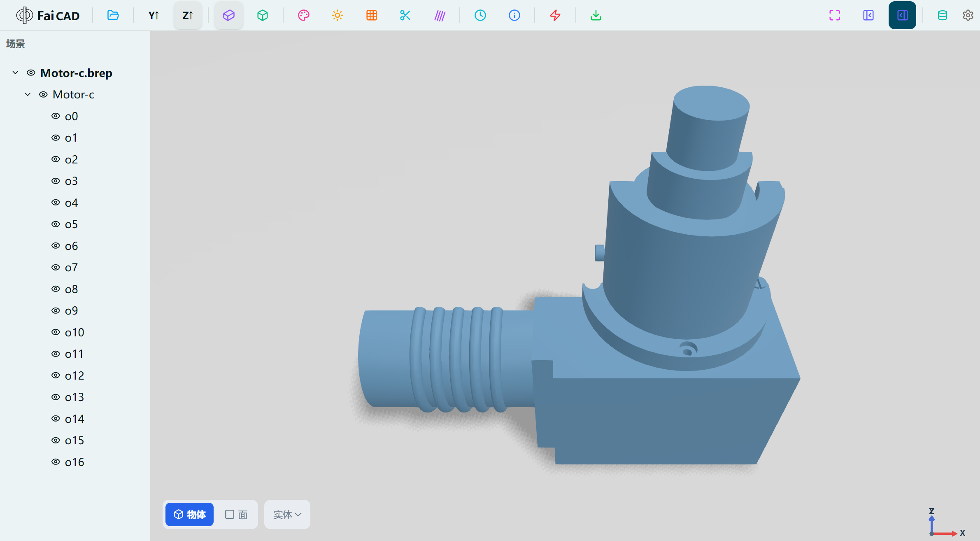Collapse the Motor-c.brep tree node
Screen dimensions: 980x541
click(x=15, y=73)
